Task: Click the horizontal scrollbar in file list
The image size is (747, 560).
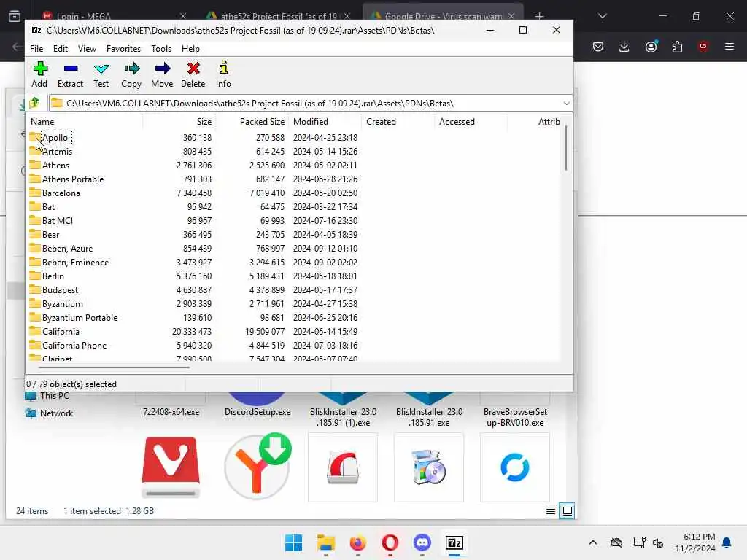Action: click(115, 367)
